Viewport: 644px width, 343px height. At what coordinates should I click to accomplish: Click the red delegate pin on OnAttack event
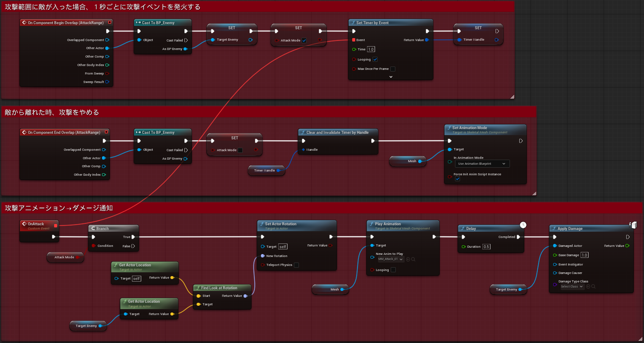point(55,226)
